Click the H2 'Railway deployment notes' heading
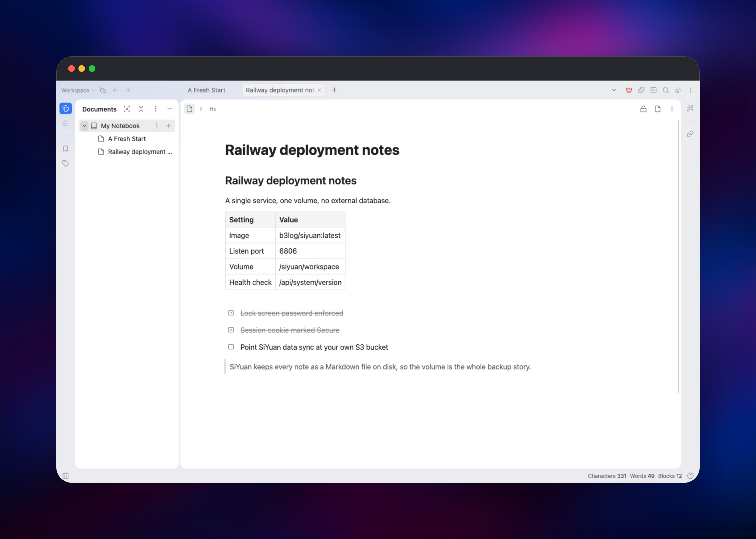 (x=291, y=181)
